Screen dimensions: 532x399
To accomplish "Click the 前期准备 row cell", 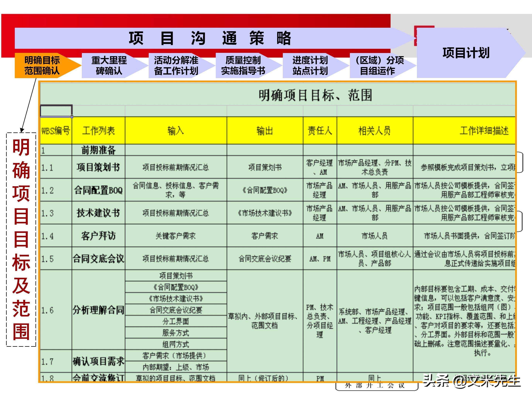I will (x=98, y=150).
